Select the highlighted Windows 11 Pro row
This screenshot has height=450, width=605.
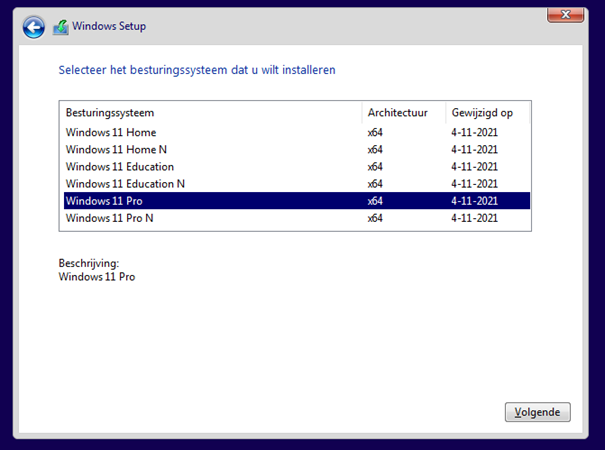[x=297, y=201]
